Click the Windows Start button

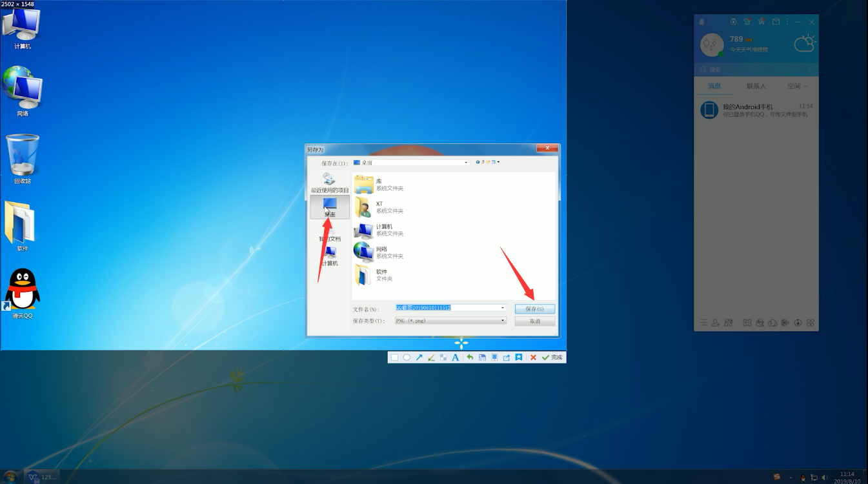(11, 477)
